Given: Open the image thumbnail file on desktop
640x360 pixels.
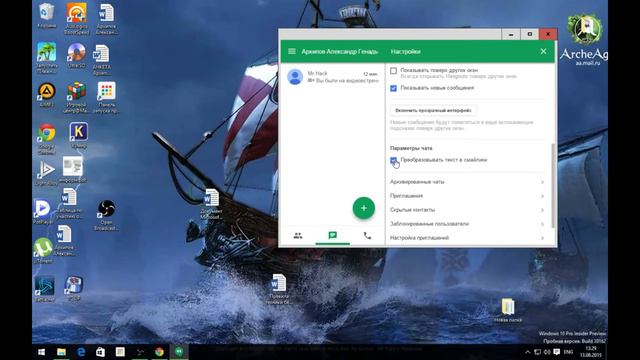Looking at the screenshot, I should [x=73, y=170].
